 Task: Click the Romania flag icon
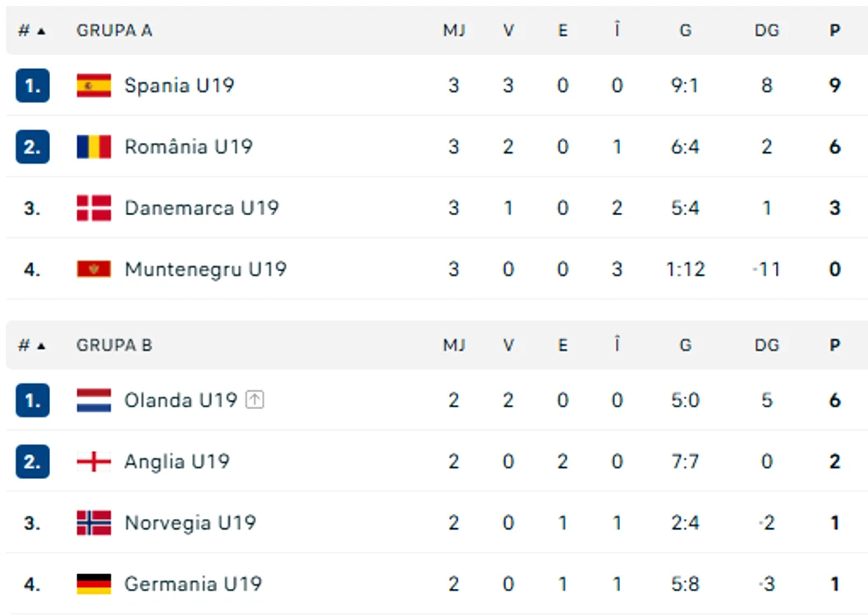tap(94, 147)
